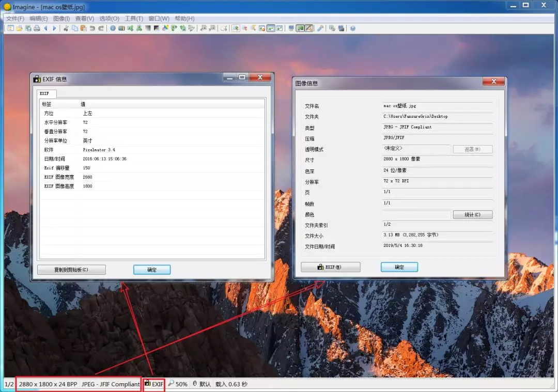
Task: Click the 文件夹 path field in 图像信息
Action: pyautogui.click(x=438, y=116)
